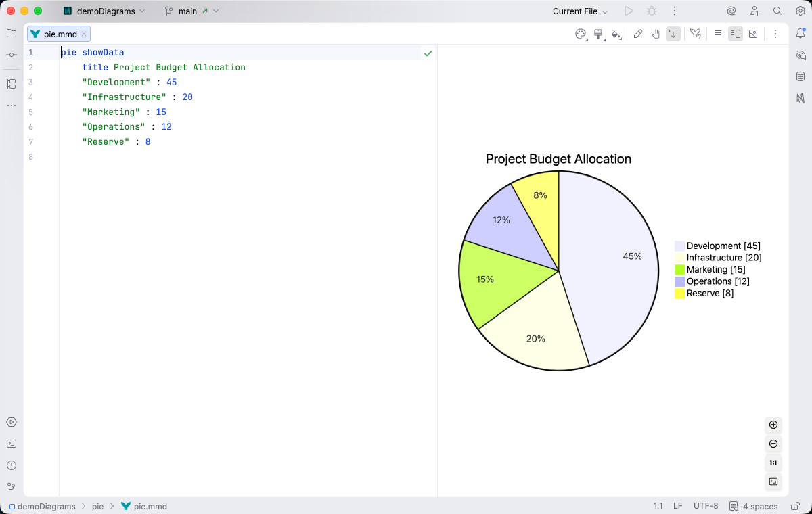Reset diagram preview to 1:1 zoom
The image size is (812, 514).
773,463
